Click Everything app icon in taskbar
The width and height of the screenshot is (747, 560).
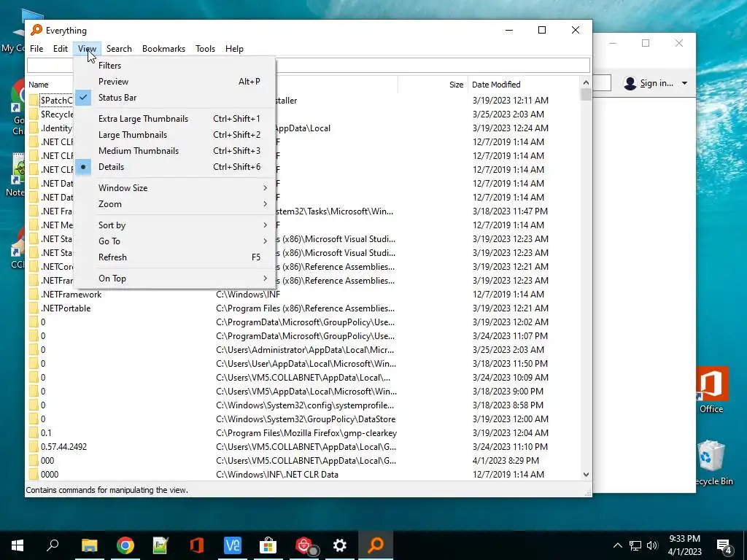(376, 545)
